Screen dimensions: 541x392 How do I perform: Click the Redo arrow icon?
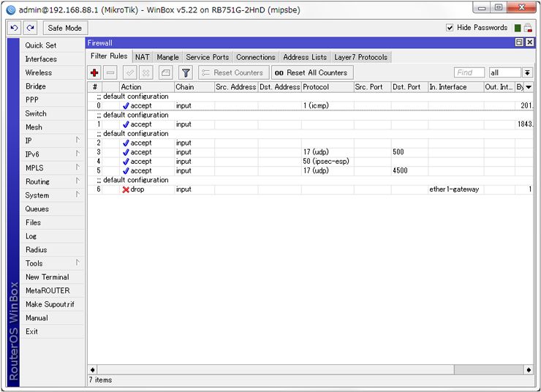[x=31, y=28]
